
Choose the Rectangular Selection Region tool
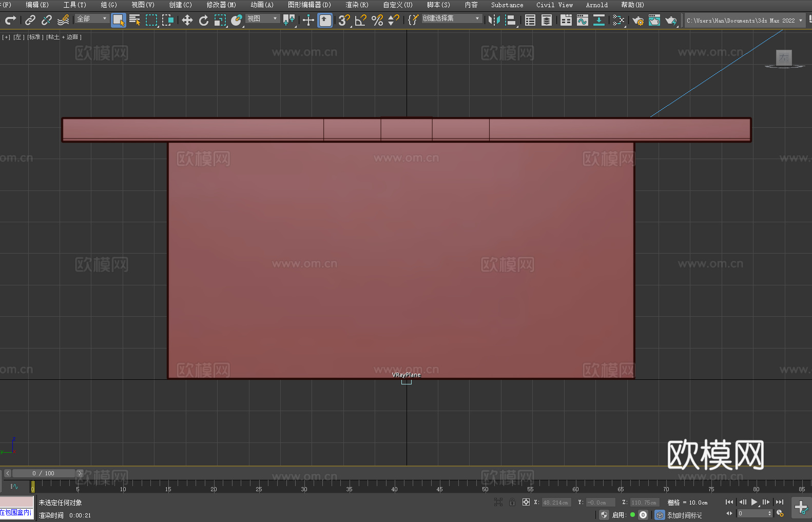tap(151, 20)
